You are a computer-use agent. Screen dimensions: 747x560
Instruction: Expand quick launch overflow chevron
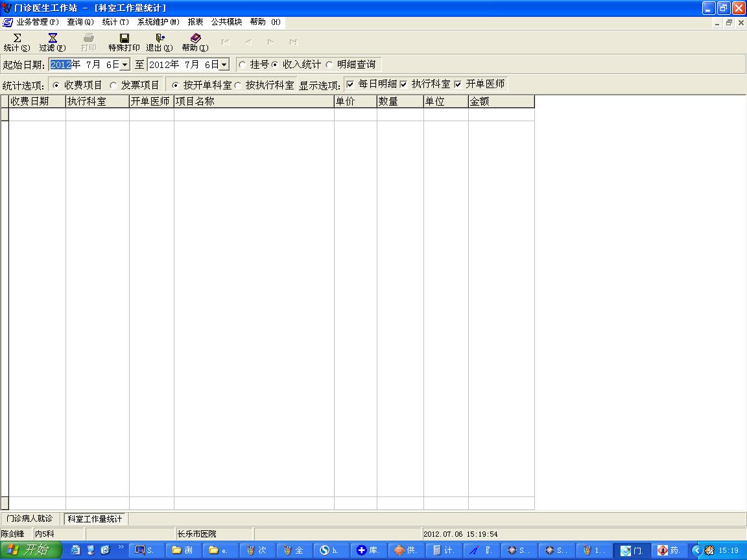pos(121,547)
